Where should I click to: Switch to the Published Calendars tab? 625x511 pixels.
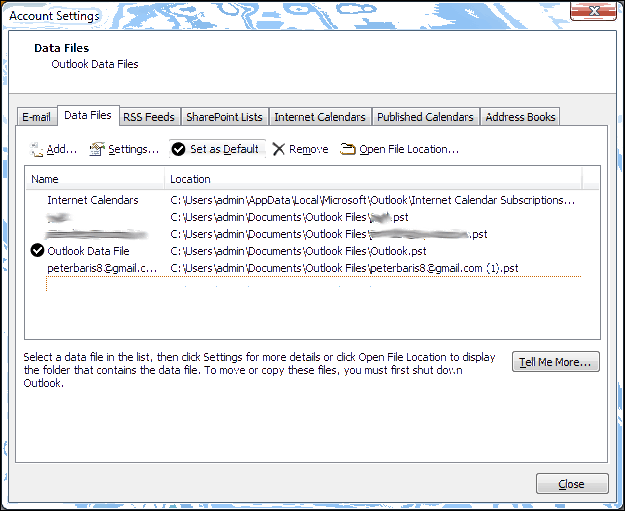(425, 117)
